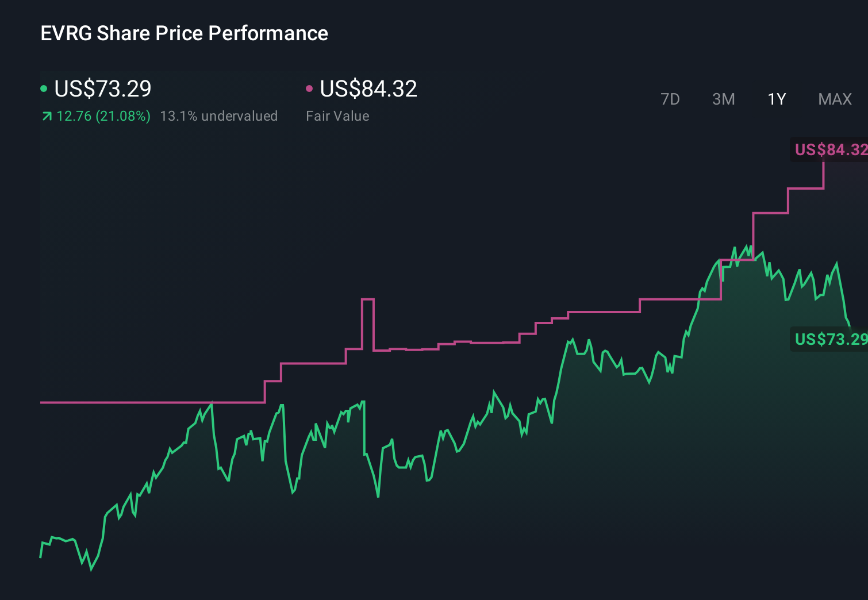Click the Fair Value caption text

[338, 116]
